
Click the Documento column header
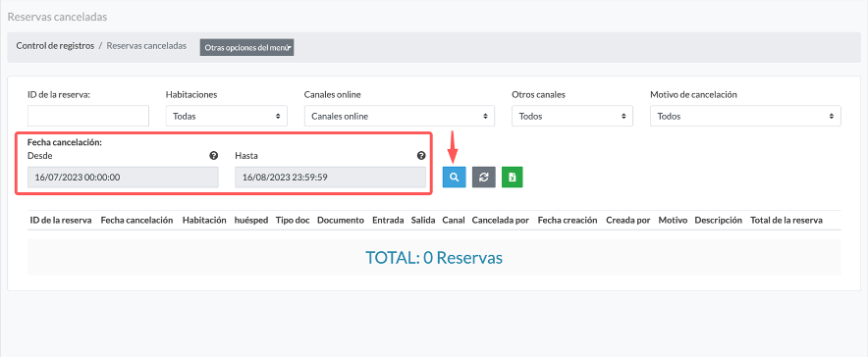coord(341,220)
